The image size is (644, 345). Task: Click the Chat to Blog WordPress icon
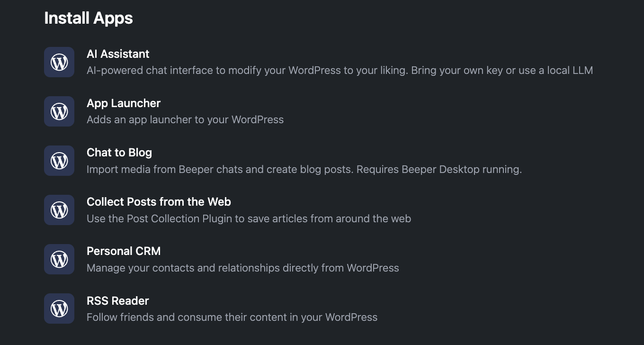(x=59, y=161)
